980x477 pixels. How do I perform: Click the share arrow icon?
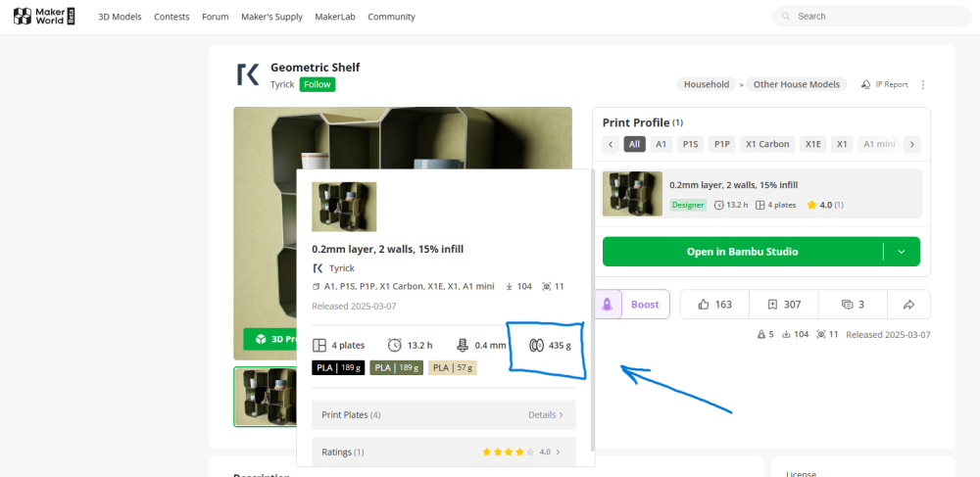[908, 305]
